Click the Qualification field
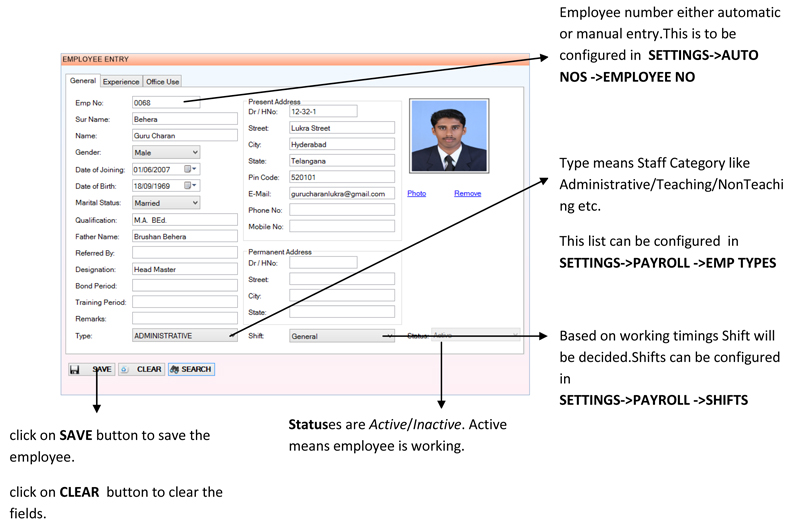The height and width of the screenshot is (524, 801). pos(184,220)
